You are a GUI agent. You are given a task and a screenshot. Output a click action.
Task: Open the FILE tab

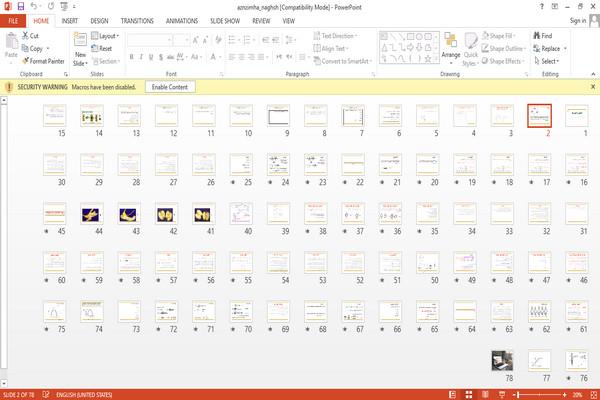point(13,21)
